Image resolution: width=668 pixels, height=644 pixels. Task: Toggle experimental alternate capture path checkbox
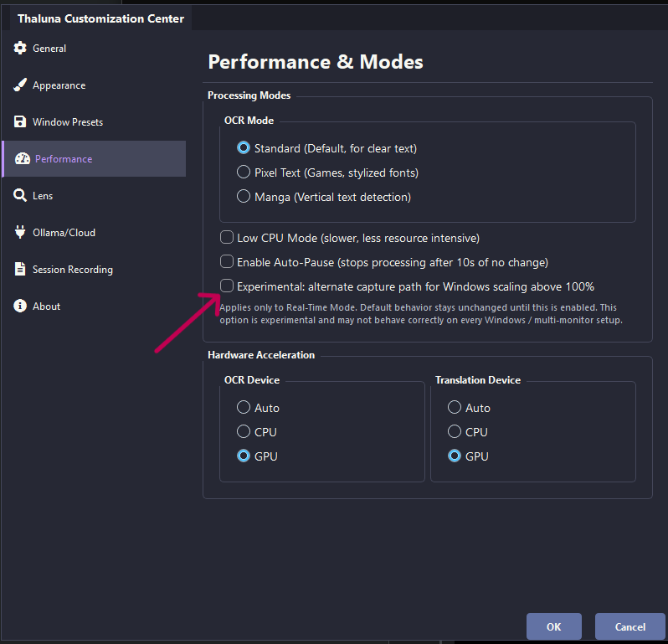click(227, 286)
